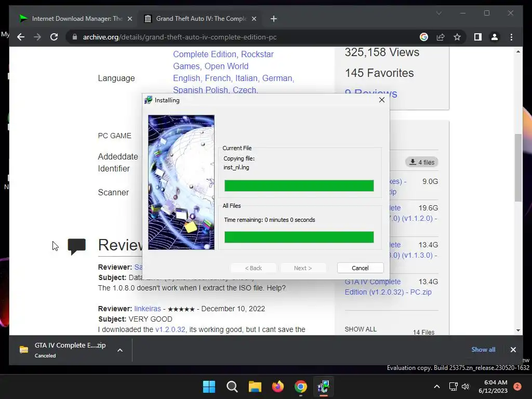
Task: Open the Google icon in address bar
Action: tap(424, 37)
